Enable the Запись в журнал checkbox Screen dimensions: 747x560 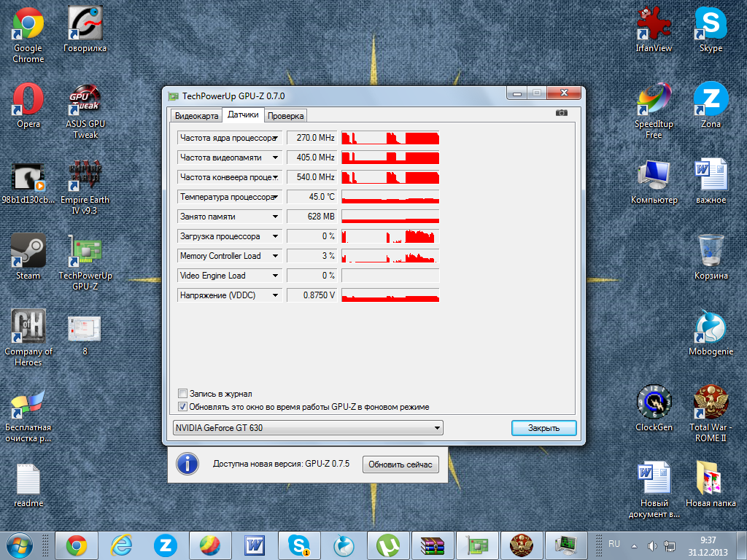(182, 393)
